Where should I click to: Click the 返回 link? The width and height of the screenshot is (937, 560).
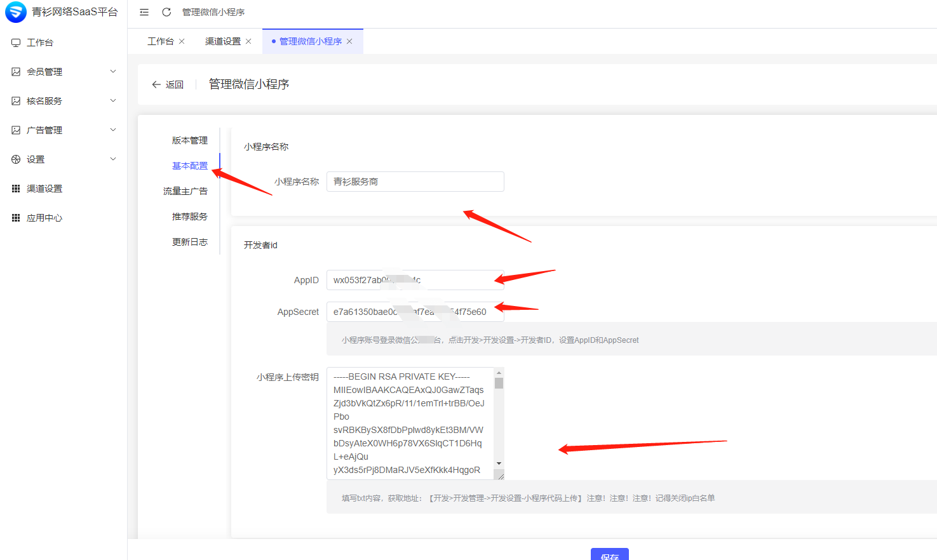[175, 84]
